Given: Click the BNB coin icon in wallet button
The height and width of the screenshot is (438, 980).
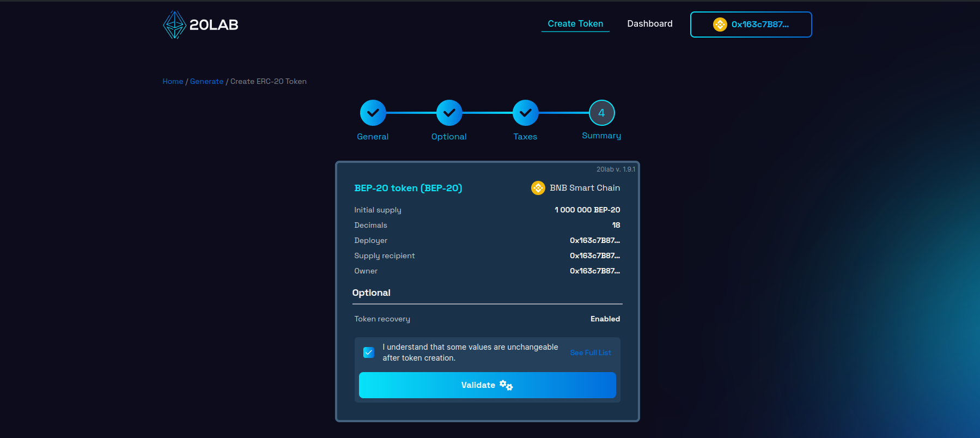Looking at the screenshot, I should tap(720, 25).
